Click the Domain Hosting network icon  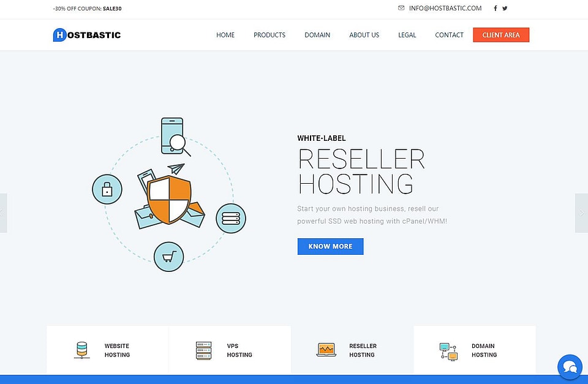448,352
